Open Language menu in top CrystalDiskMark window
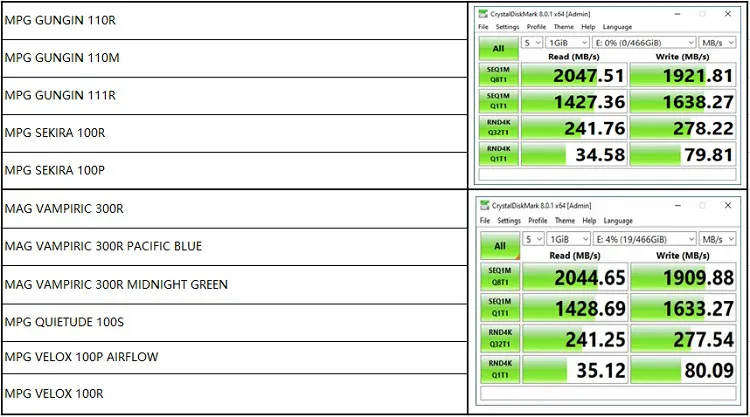 [617, 27]
